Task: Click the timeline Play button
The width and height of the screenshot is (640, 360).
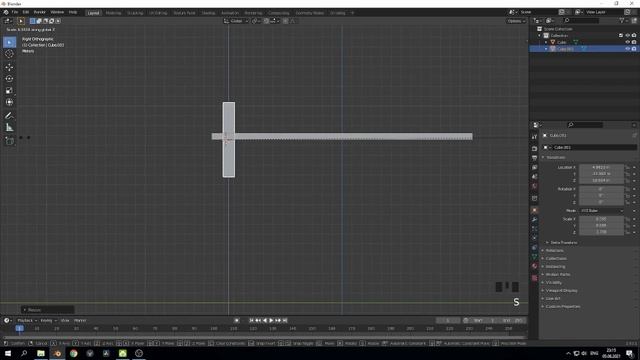Action: tap(271, 320)
